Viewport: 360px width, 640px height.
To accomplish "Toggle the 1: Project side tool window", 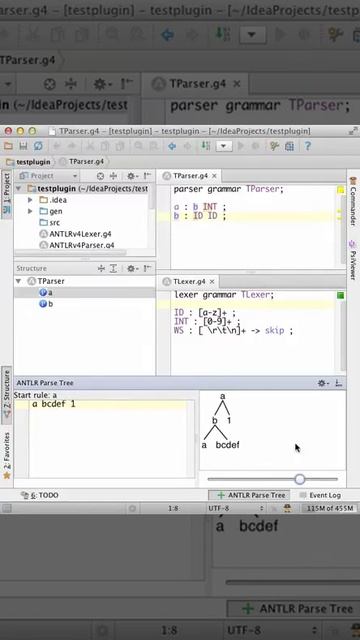I will click(7, 195).
